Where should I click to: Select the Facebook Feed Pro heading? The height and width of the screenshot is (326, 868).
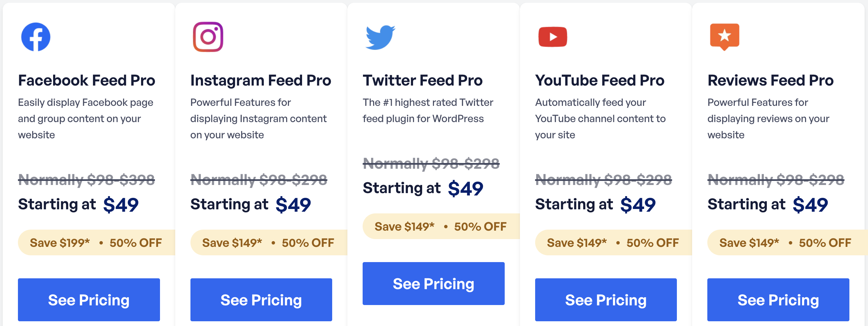click(x=87, y=80)
